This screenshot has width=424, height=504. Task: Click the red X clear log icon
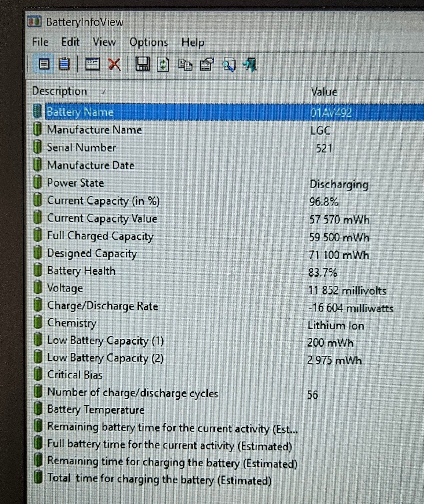114,64
